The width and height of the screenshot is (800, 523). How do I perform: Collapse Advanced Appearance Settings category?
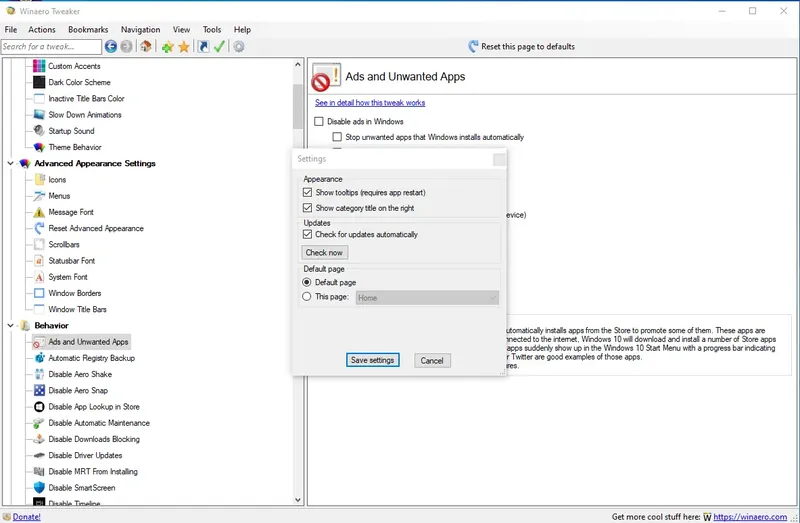(10, 164)
